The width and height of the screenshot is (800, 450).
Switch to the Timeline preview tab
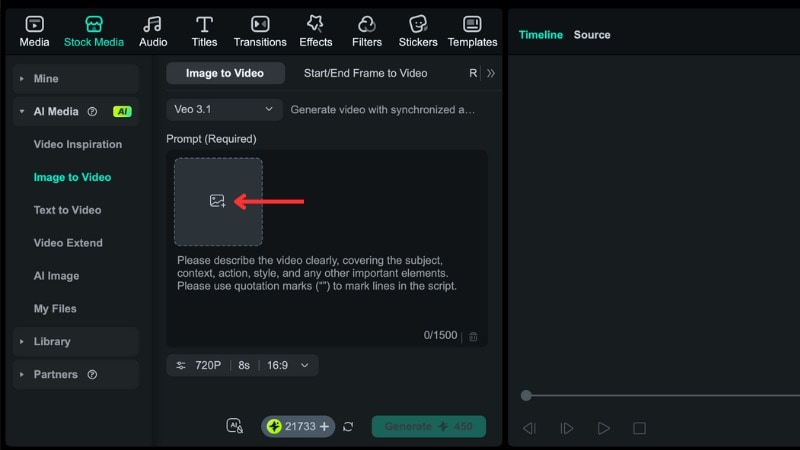click(540, 35)
